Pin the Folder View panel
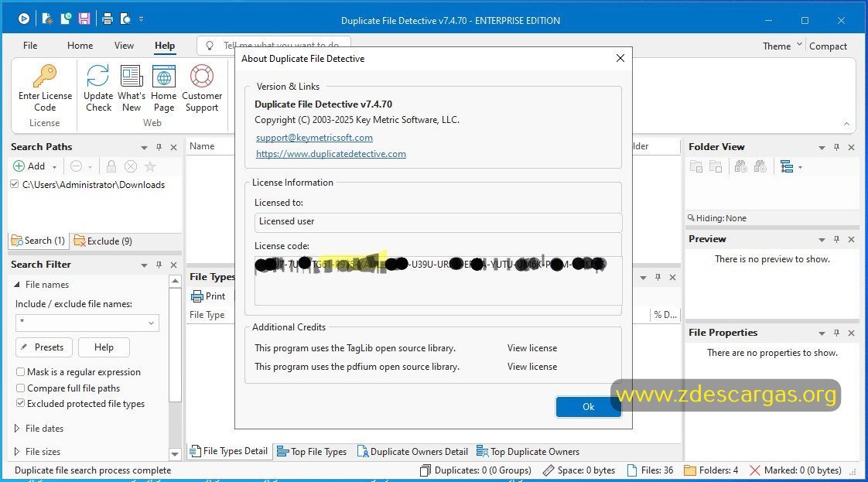868x482 pixels. pos(836,147)
